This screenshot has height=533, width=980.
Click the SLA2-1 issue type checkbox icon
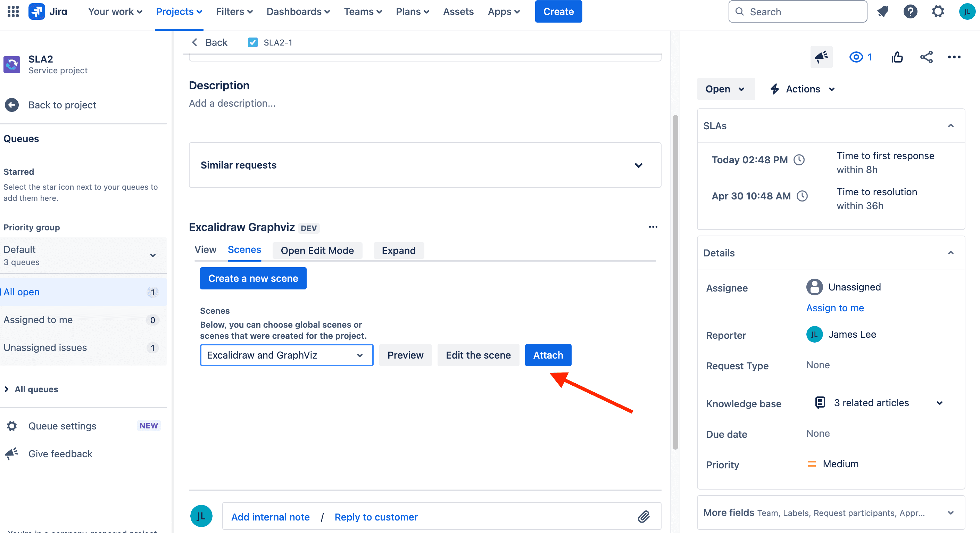[252, 42]
